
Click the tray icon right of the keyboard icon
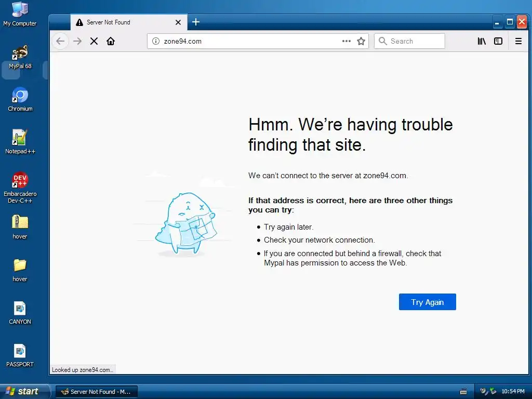click(484, 391)
